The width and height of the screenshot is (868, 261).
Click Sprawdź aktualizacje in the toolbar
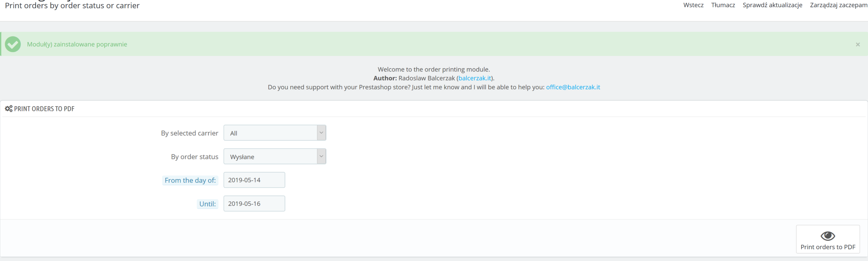pos(772,5)
